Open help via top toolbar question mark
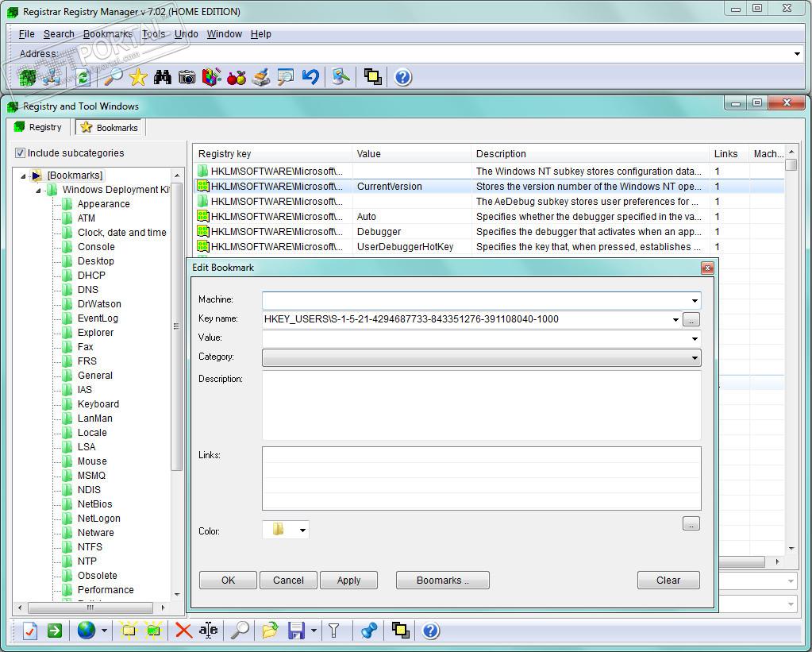812x652 pixels. coord(403,77)
